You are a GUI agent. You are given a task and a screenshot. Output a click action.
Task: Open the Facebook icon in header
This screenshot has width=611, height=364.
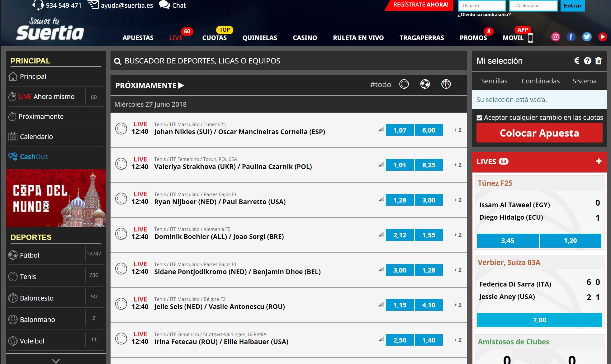(571, 37)
